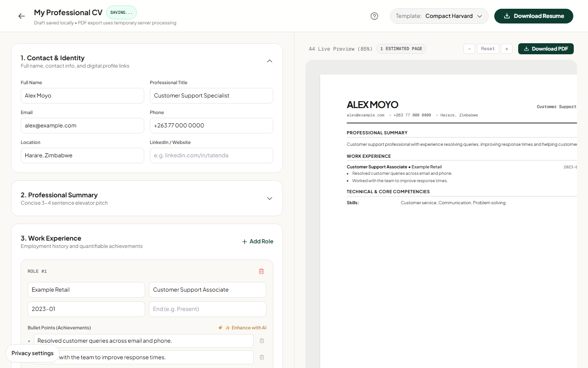Open the Template Compact Harvard dropdown
588x368 pixels.
click(439, 16)
